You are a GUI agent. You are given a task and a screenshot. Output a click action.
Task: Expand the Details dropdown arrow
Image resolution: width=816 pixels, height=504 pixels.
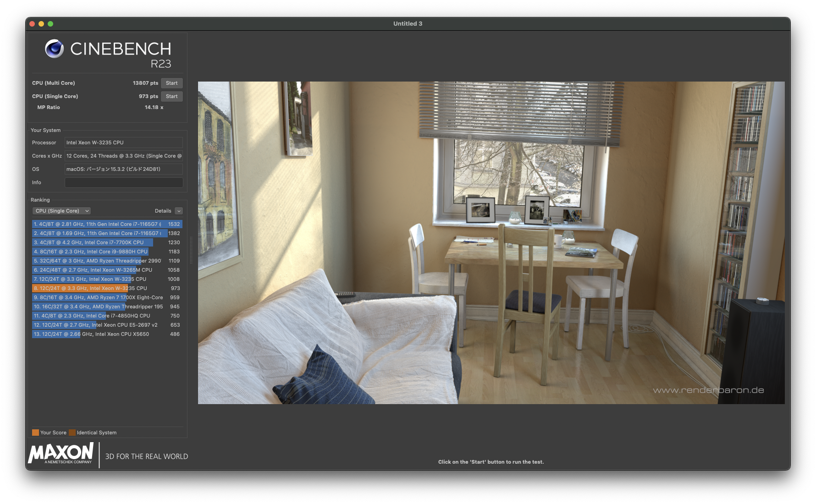click(x=179, y=211)
